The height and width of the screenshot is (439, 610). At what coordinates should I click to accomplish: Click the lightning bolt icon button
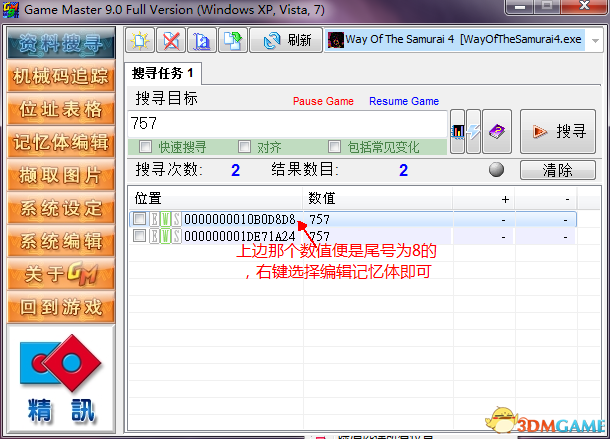pyautogui.click(x=473, y=132)
